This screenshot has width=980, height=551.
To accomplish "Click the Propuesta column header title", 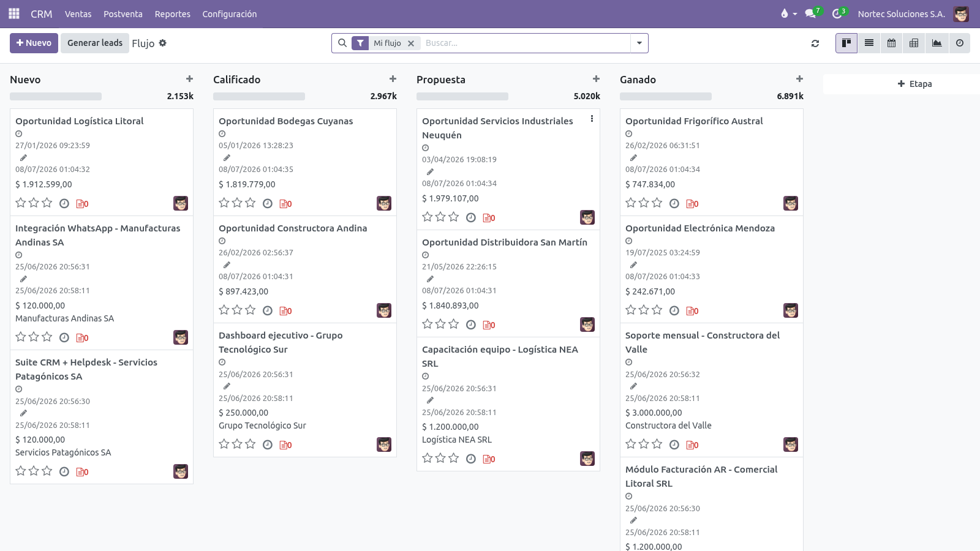I will pyautogui.click(x=441, y=80).
